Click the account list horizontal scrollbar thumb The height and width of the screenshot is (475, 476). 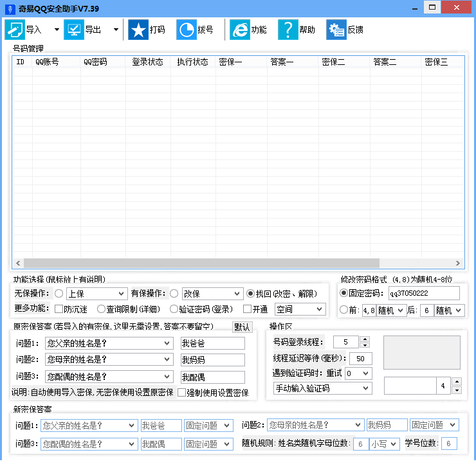[201, 263]
